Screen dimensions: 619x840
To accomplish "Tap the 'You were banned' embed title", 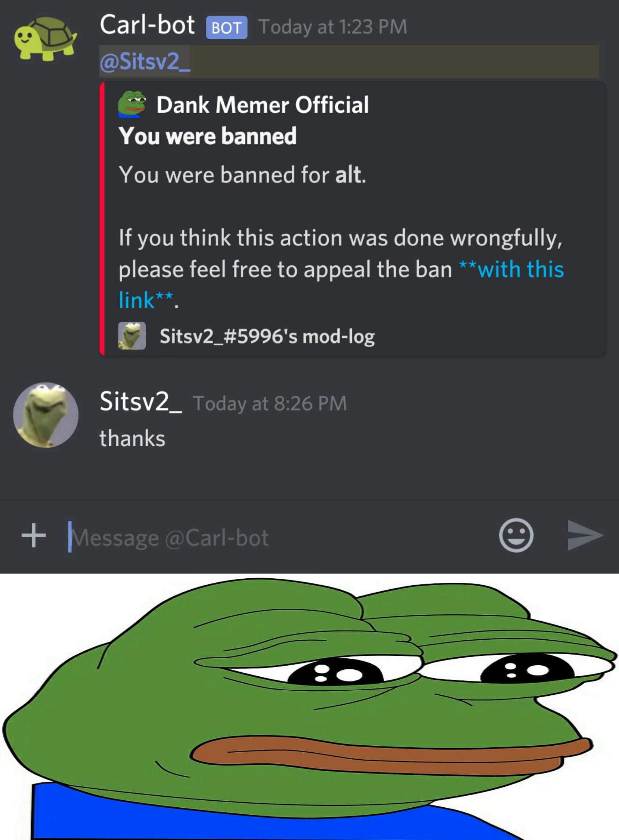I will [x=208, y=136].
